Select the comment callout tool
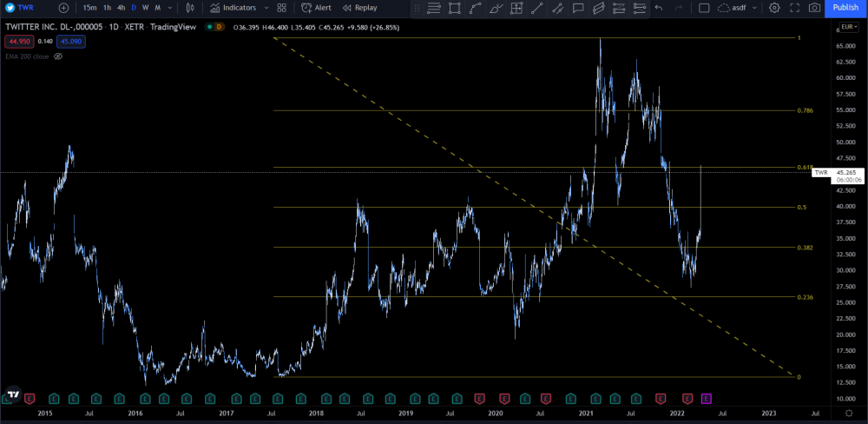The width and height of the screenshot is (868, 424). click(x=578, y=8)
